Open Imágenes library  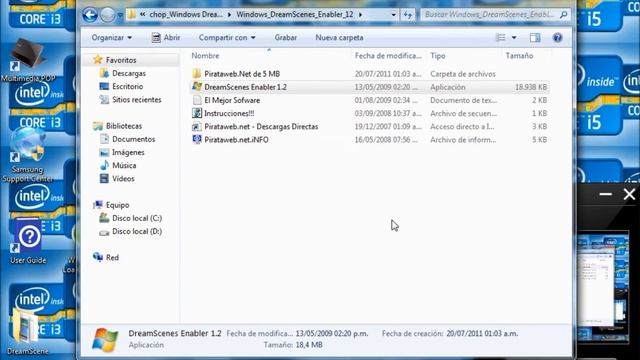tap(128, 152)
